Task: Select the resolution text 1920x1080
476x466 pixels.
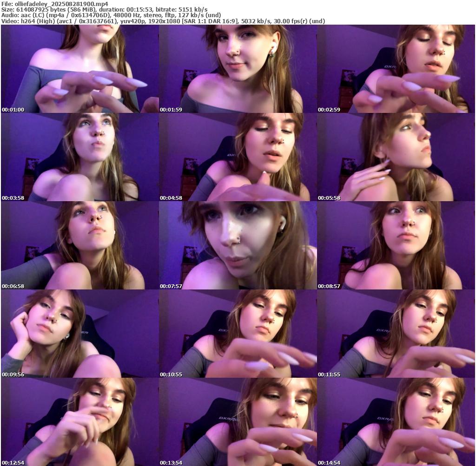Action: coord(164,21)
